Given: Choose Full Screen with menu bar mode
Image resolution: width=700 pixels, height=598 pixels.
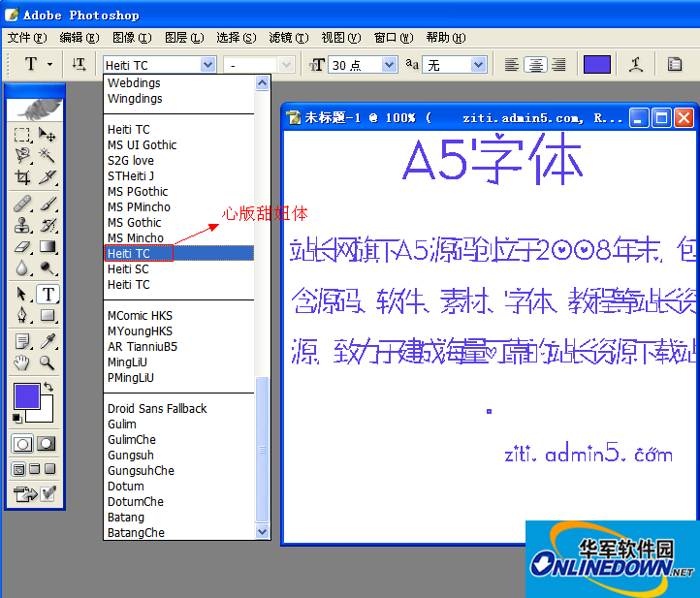Looking at the screenshot, I should (x=34, y=469).
